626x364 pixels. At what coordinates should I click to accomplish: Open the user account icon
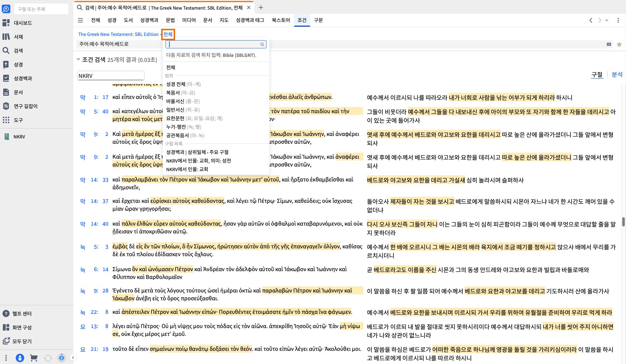(x=20, y=358)
